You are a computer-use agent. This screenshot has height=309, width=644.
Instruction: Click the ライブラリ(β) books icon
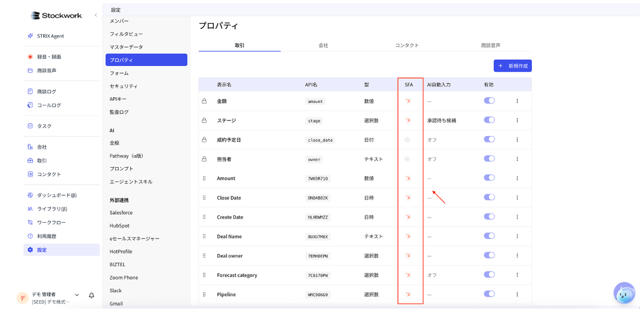pos(30,209)
